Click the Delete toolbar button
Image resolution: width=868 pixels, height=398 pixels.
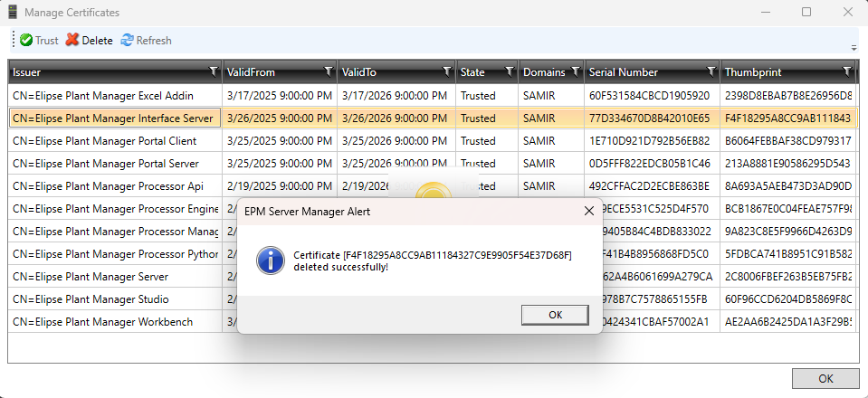coord(89,41)
